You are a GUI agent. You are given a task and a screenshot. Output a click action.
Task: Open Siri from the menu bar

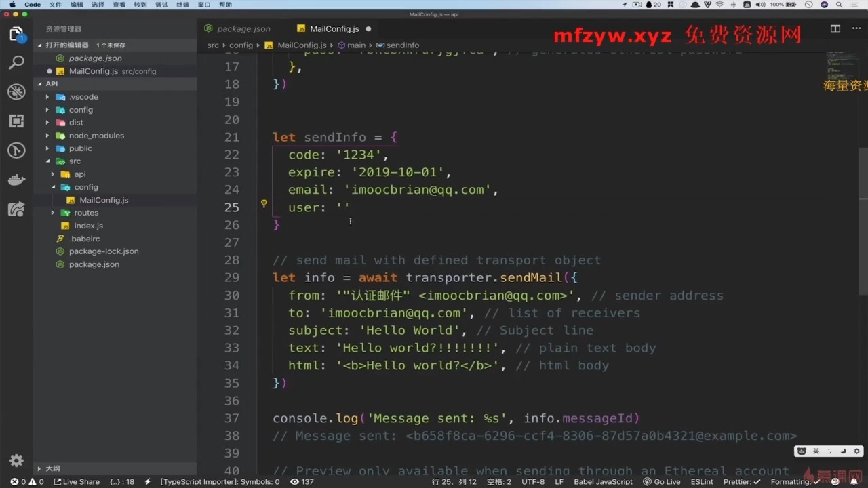[825, 5]
